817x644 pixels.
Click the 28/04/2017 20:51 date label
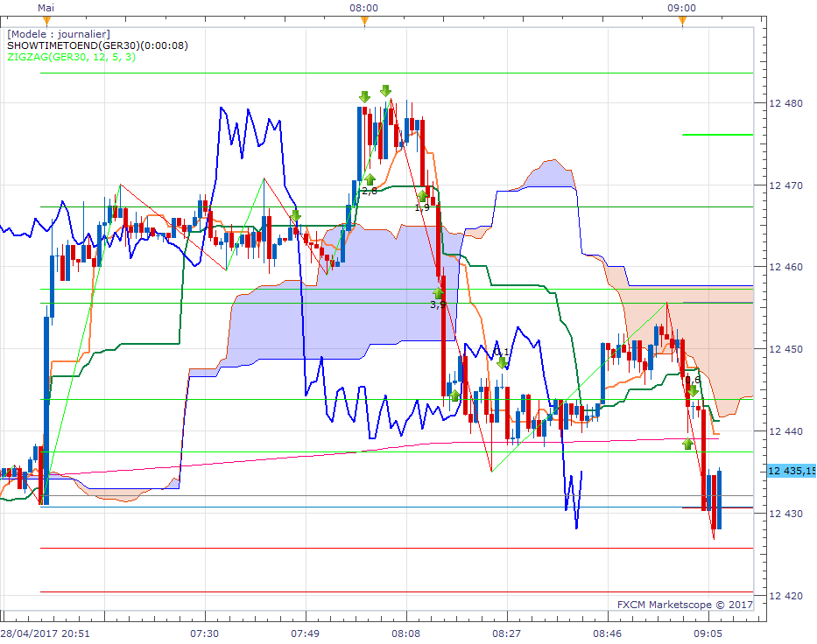(45, 633)
